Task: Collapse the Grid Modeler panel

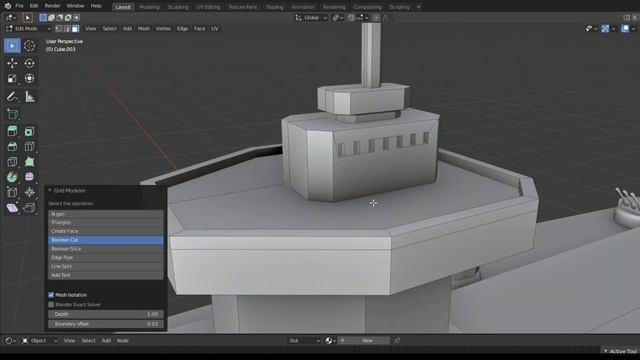Action: pyautogui.click(x=50, y=190)
